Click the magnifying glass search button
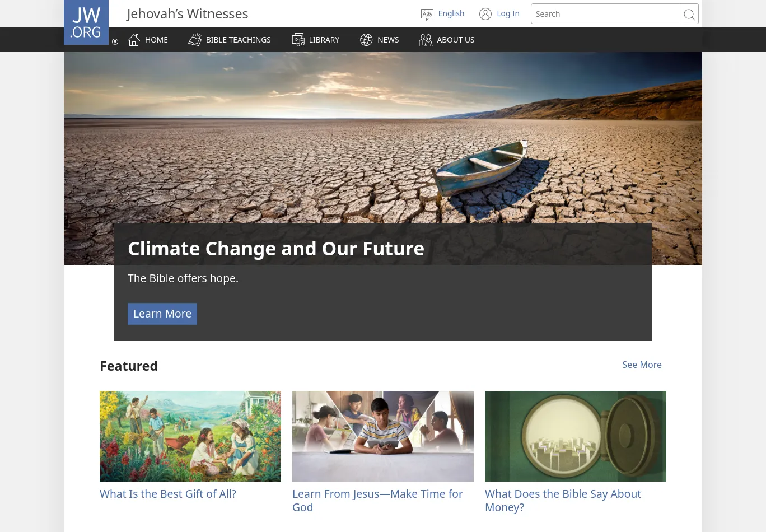The height and width of the screenshot is (532, 766). [689, 14]
